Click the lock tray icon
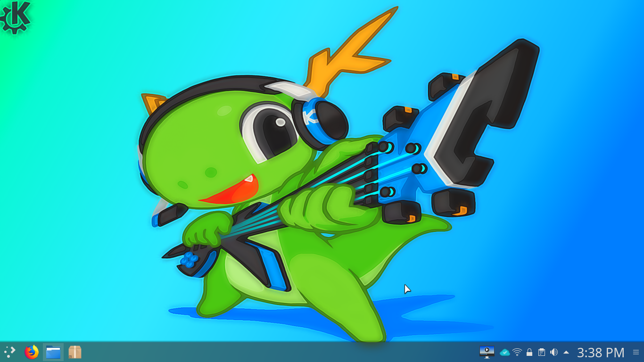 coord(529,352)
